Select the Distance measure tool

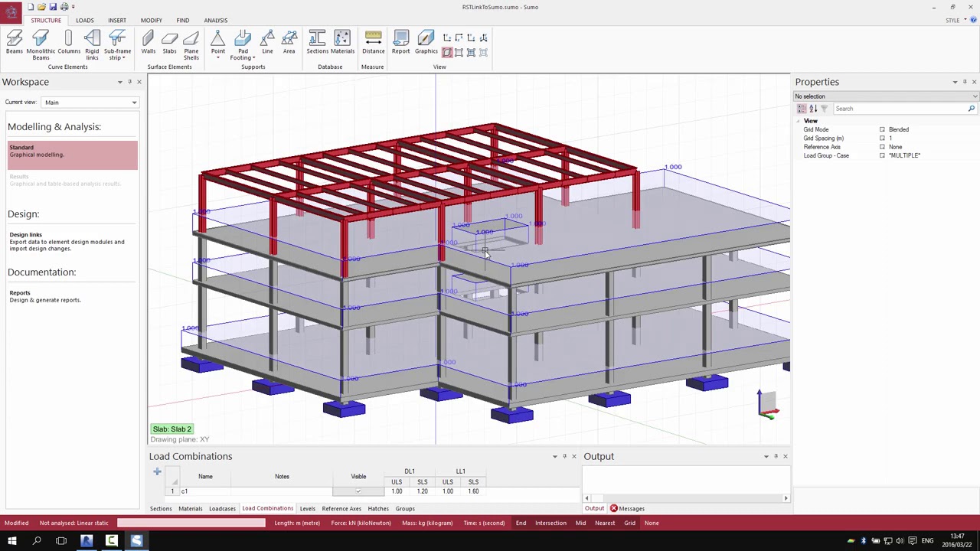373,43
